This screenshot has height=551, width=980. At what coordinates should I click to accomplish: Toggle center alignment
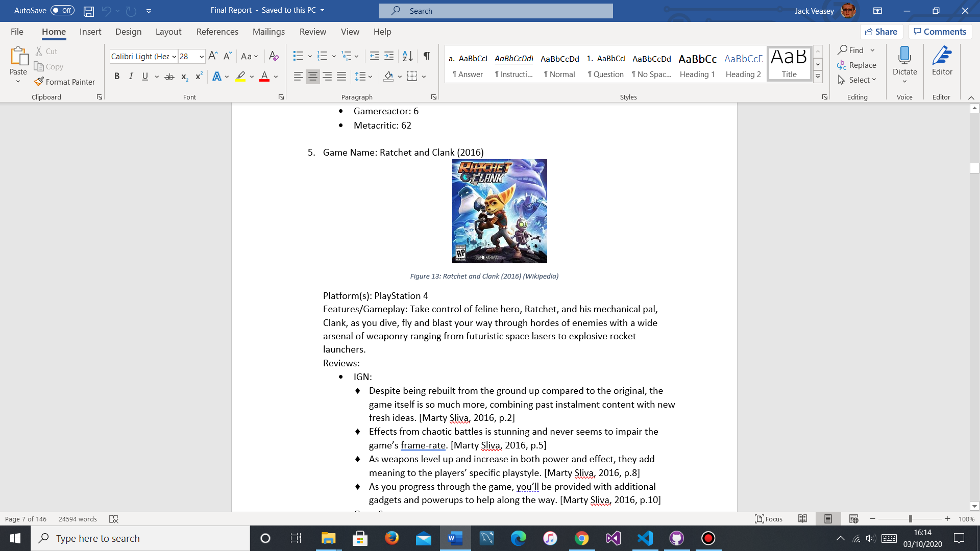point(312,77)
